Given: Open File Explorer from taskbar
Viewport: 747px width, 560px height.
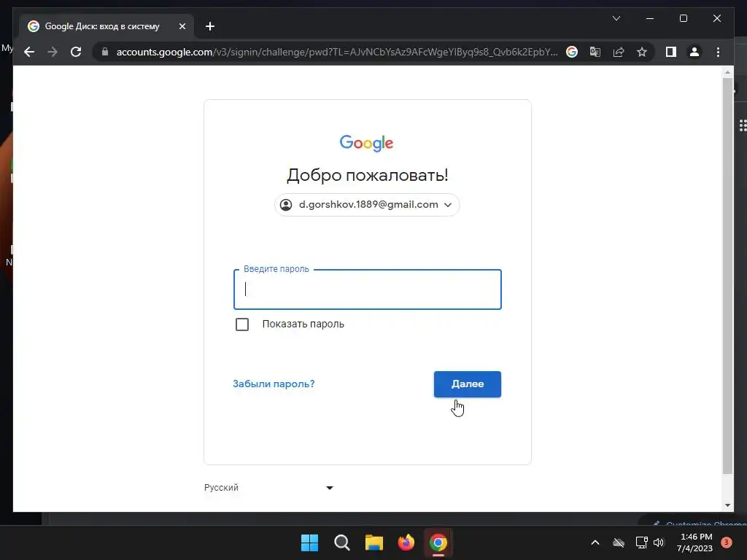Looking at the screenshot, I should pyautogui.click(x=374, y=542).
